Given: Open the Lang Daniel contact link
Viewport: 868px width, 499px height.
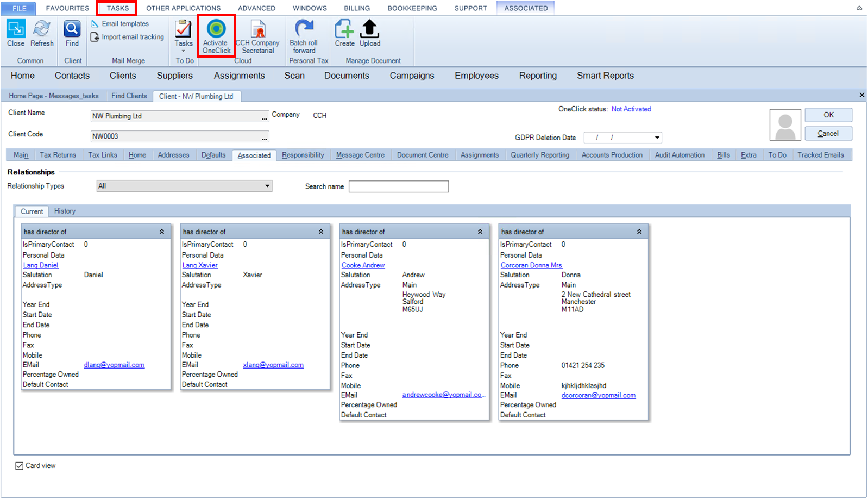Looking at the screenshot, I should pyautogui.click(x=41, y=265).
